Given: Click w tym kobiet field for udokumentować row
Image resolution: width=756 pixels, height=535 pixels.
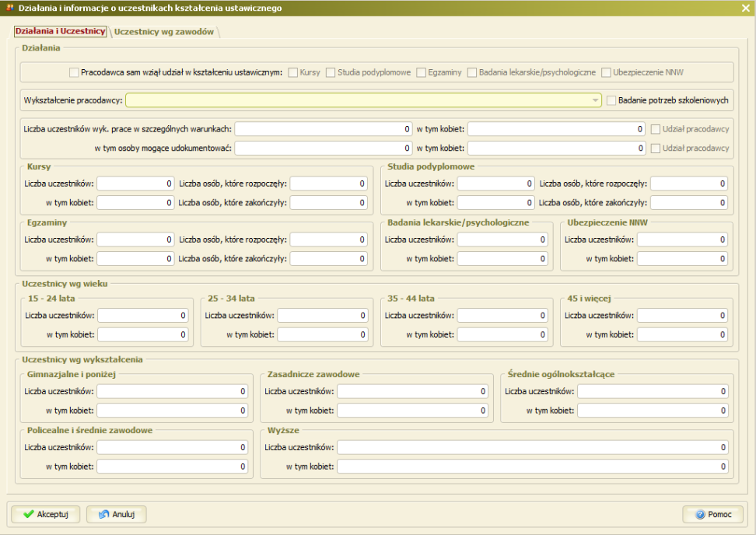Looking at the screenshot, I should tap(556, 149).
